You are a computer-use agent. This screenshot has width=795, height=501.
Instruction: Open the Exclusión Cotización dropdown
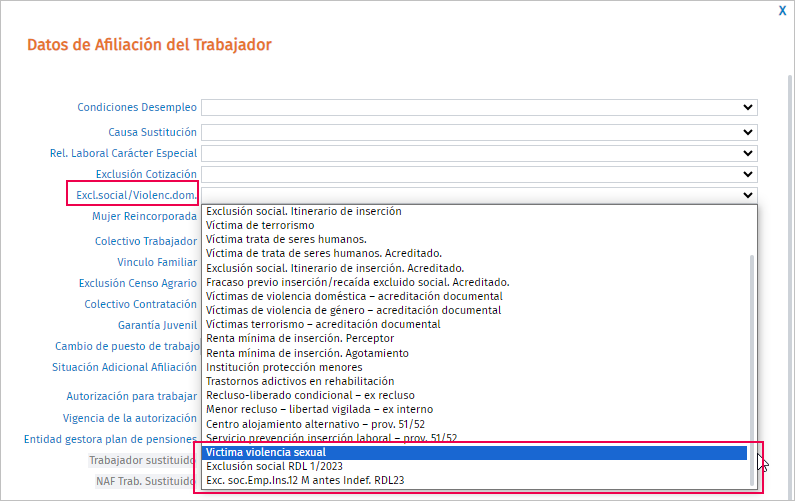pyautogui.click(x=479, y=174)
